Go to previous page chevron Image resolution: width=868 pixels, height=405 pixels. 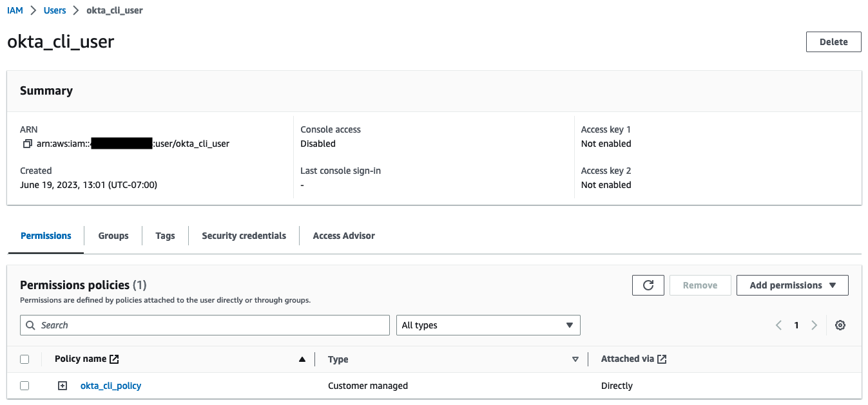point(778,325)
